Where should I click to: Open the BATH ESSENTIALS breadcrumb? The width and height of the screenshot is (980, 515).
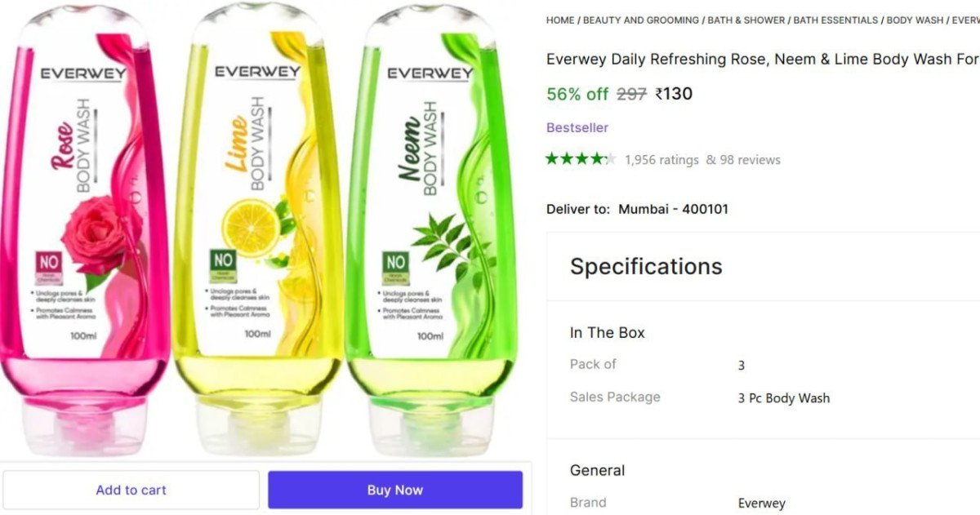834,20
